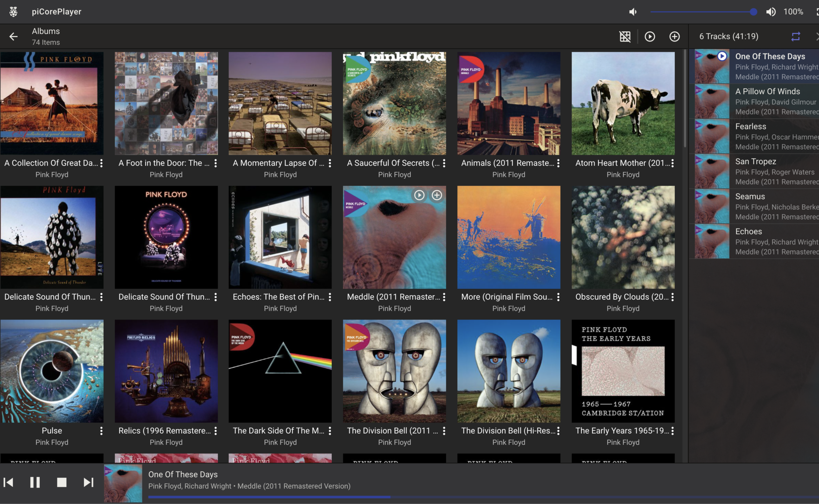The width and height of the screenshot is (819, 504).
Task: Click the loud speaker volume-up icon
Action: (771, 12)
